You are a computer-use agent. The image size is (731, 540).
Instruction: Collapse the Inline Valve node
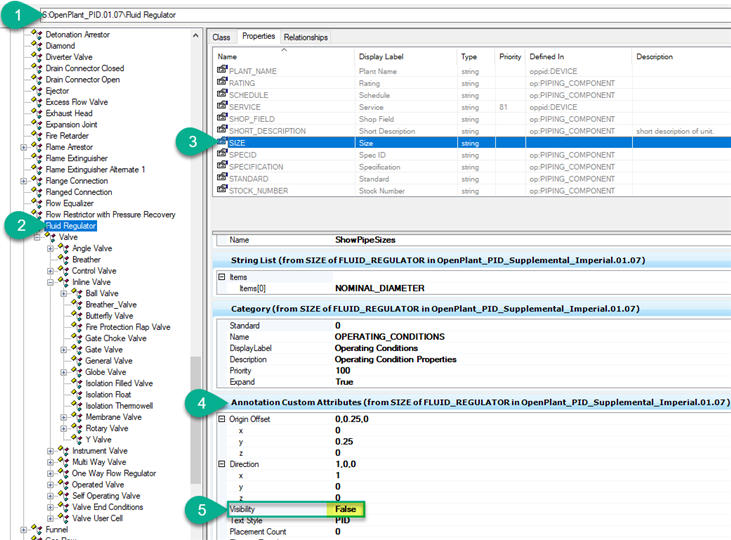pos(50,282)
